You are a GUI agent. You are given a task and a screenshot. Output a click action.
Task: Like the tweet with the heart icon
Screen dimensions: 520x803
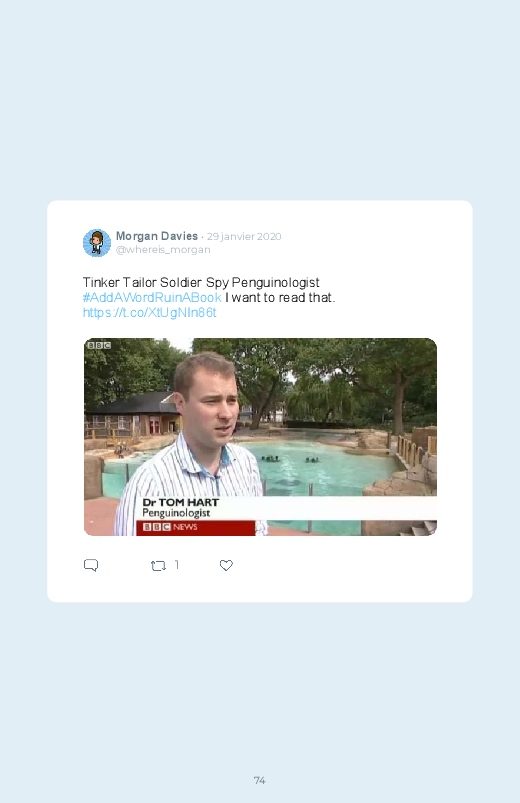[x=226, y=565]
